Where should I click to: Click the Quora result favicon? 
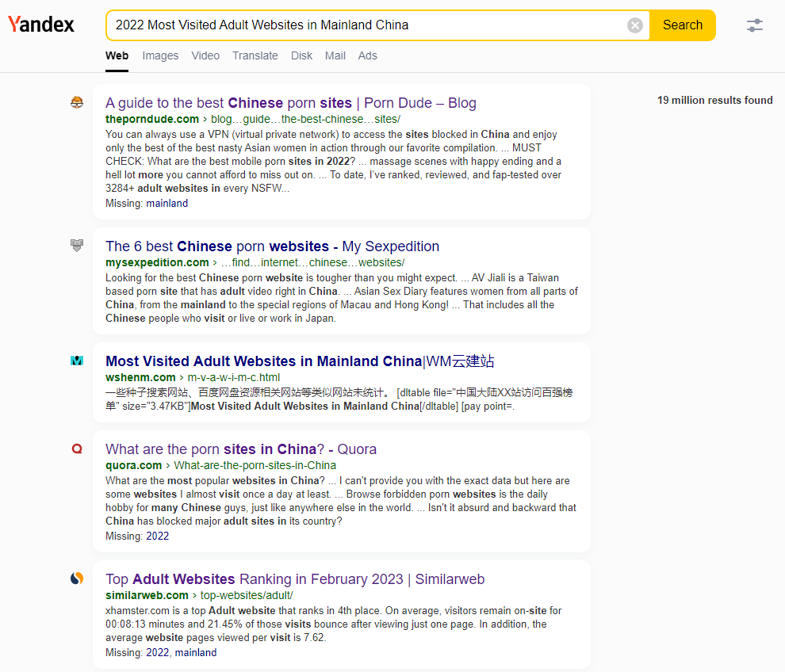(x=77, y=449)
